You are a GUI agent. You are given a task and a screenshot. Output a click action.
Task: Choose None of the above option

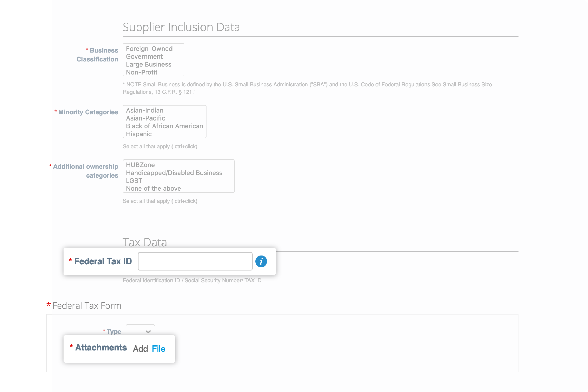[153, 188]
